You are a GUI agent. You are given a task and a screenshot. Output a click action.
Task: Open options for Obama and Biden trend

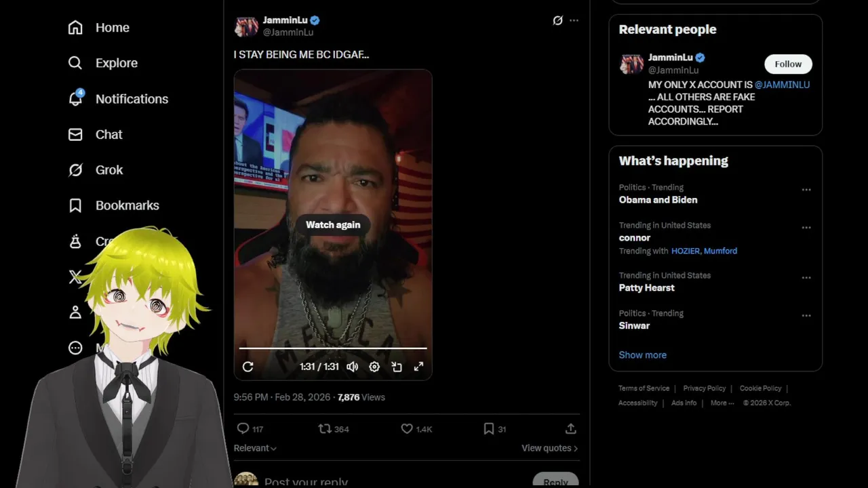point(806,190)
